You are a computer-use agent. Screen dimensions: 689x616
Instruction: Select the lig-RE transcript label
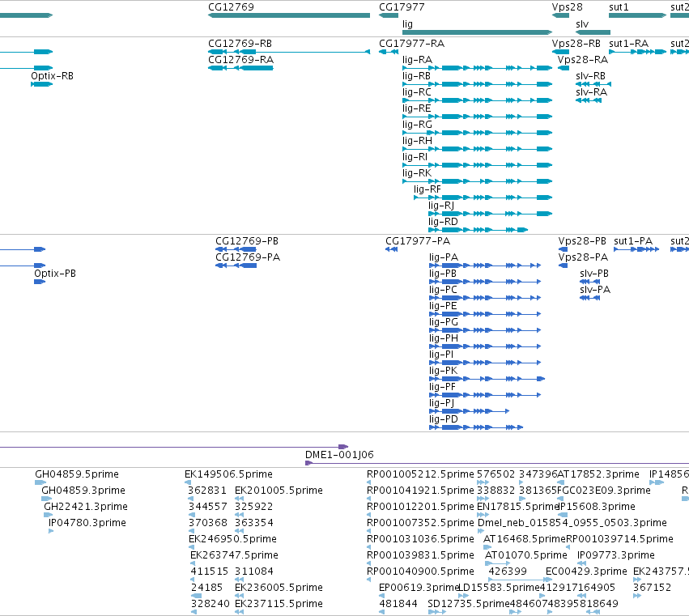click(x=417, y=108)
